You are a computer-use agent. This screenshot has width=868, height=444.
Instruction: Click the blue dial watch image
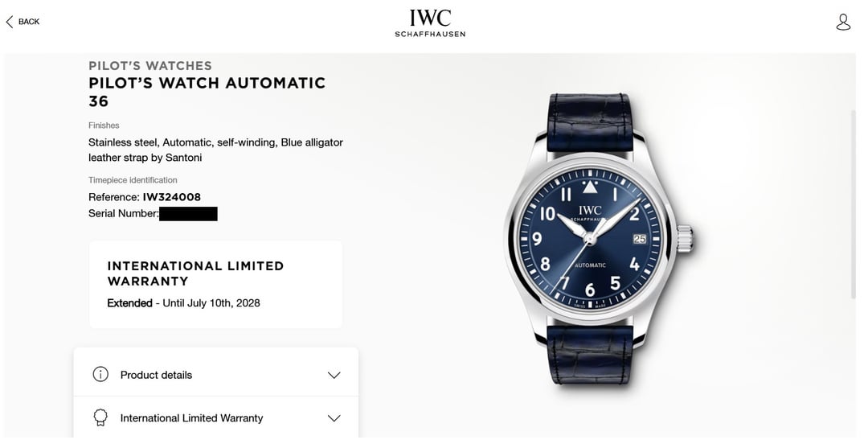pos(599,239)
